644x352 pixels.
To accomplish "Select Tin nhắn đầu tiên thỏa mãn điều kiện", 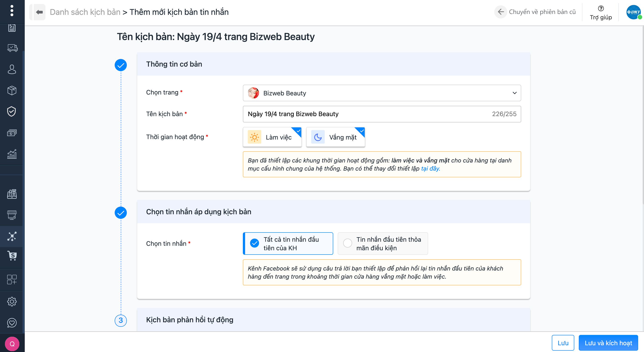I will click(382, 244).
